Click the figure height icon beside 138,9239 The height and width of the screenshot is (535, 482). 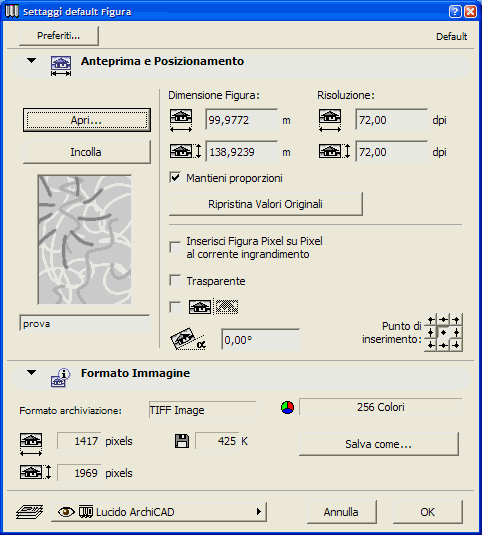coord(186,151)
